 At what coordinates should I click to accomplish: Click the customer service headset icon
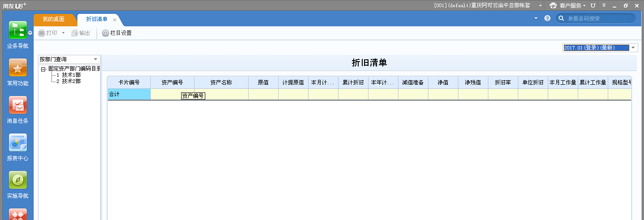coord(554,5)
